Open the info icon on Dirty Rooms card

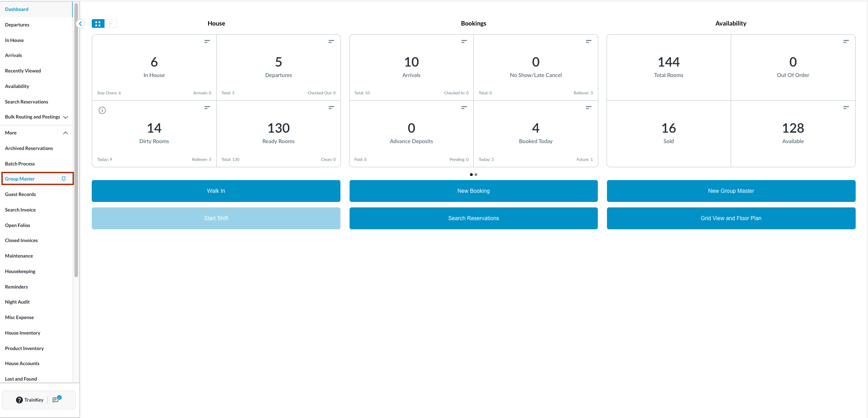(x=102, y=110)
